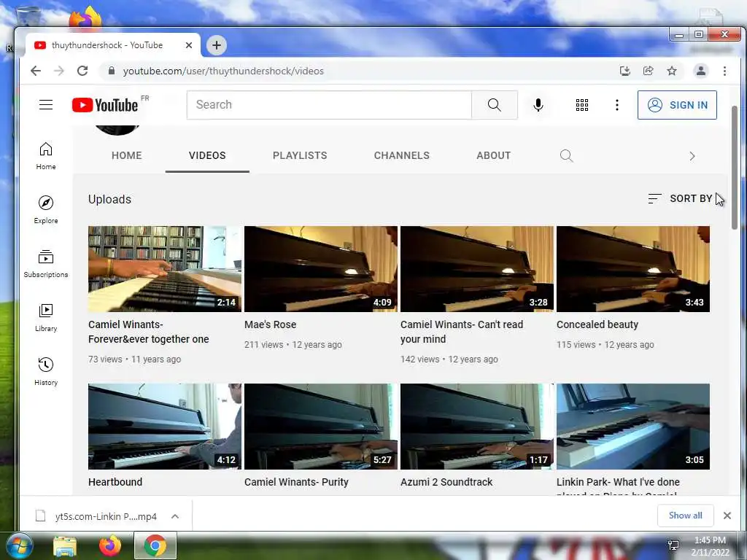
Task: Open History in the sidebar
Action: (46, 371)
